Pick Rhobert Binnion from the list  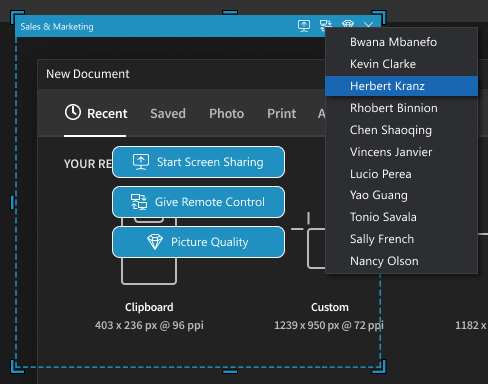pyautogui.click(x=401, y=108)
